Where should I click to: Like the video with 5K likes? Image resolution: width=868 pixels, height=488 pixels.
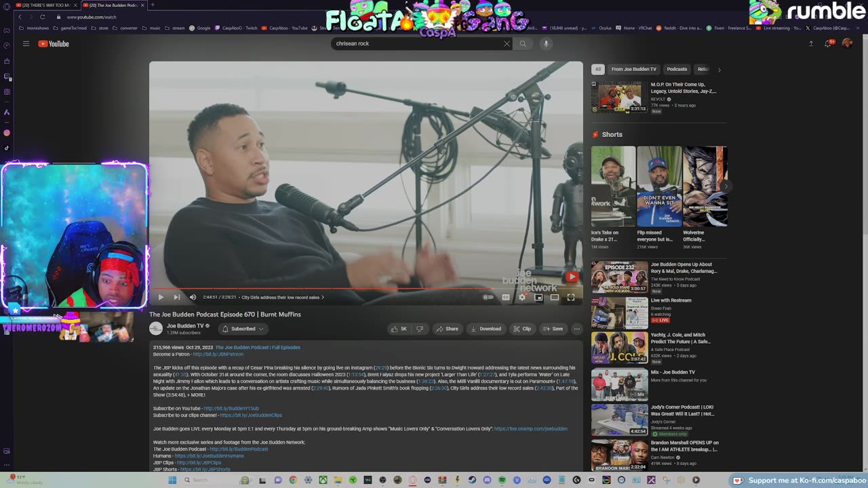click(x=399, y=329)
